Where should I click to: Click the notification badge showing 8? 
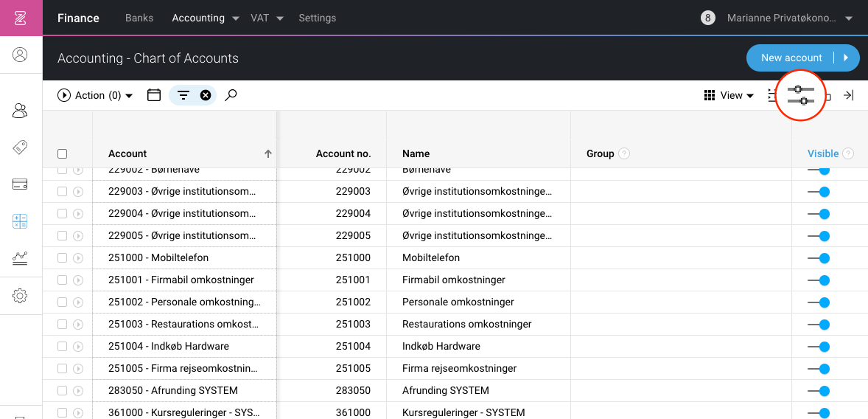coord(707,18)
